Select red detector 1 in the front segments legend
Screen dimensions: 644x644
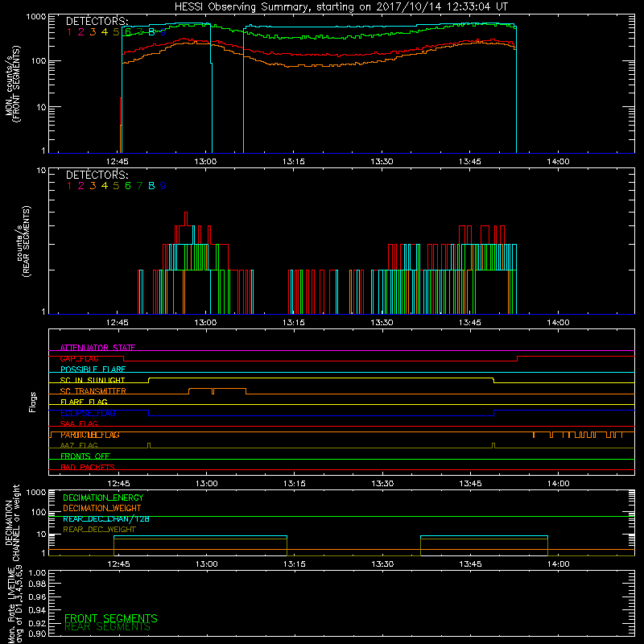(x=69, y=32)
